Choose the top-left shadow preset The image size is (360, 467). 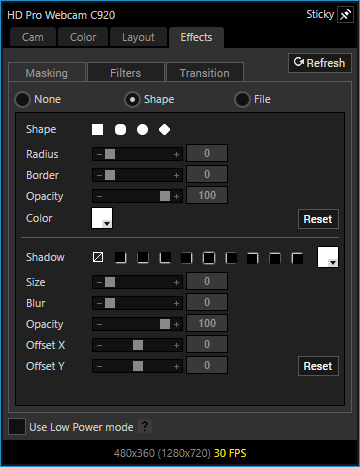tap(297, 258)
